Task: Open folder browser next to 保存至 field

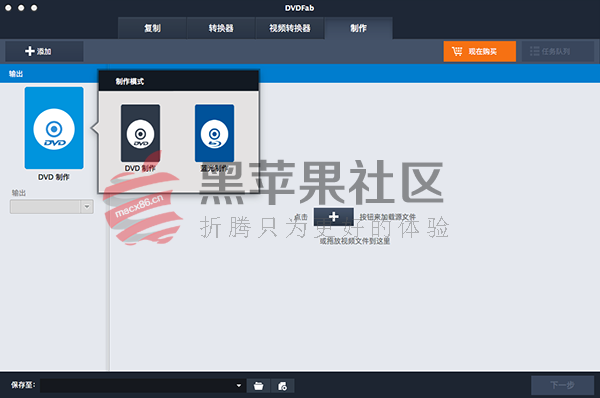Action: click(x=259, y=386)
